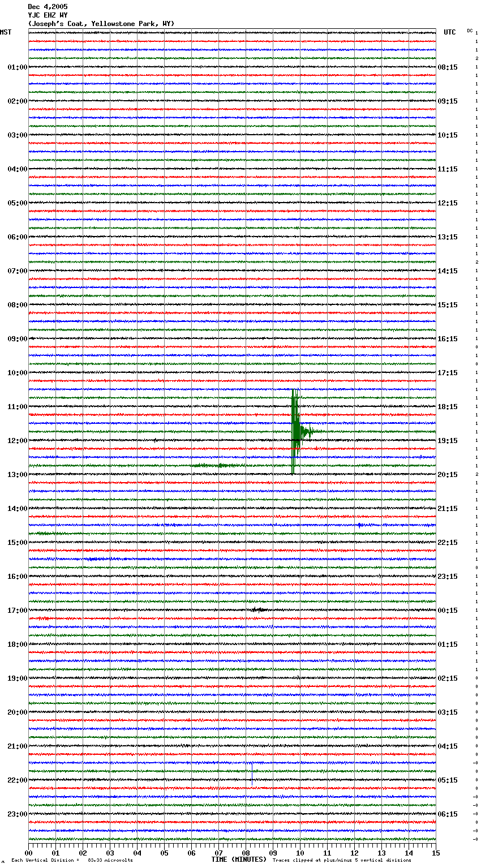Image resolution: width=481 pixels, height=868 pixels.
Task: Select "(Joseph's Coat, Yellowstone Park, WY)" title text
Action: 101,24
